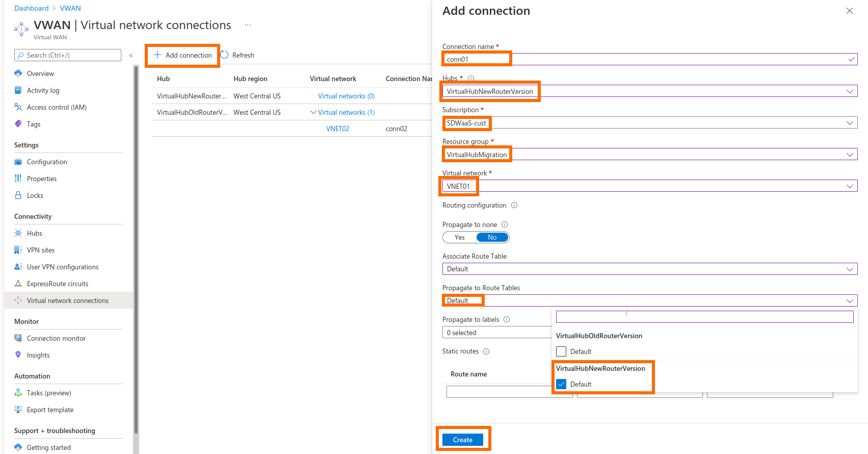Open the Hubs dropdown
868x454 pixels.
point(849,91)
